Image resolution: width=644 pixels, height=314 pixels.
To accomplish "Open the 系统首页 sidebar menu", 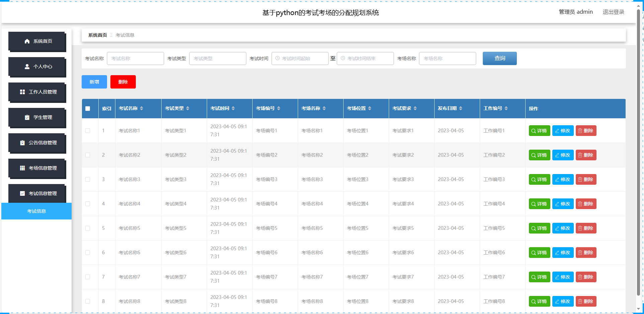I will tap(37, 41).
